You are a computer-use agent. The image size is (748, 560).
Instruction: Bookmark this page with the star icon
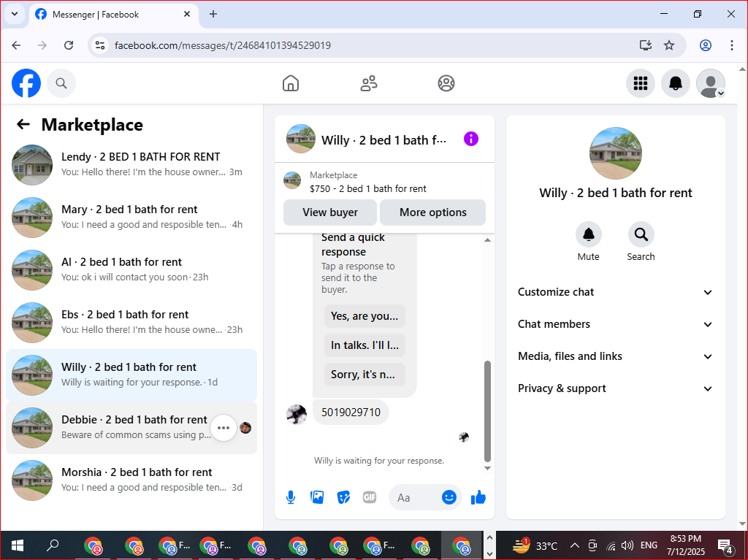click(x=669, y=45)
